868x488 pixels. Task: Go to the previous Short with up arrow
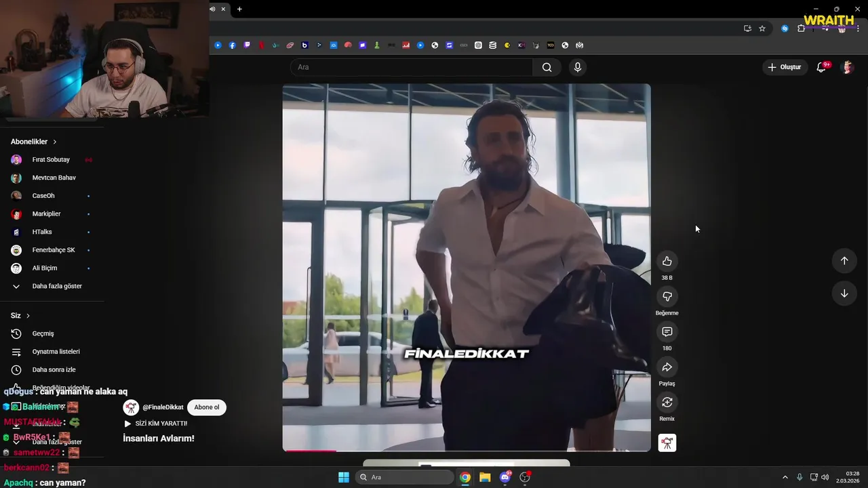click(x=844, y=260)
